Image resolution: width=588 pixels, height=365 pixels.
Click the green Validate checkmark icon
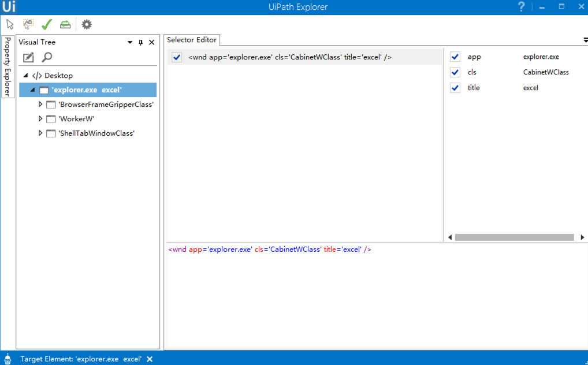coord(47,24)
